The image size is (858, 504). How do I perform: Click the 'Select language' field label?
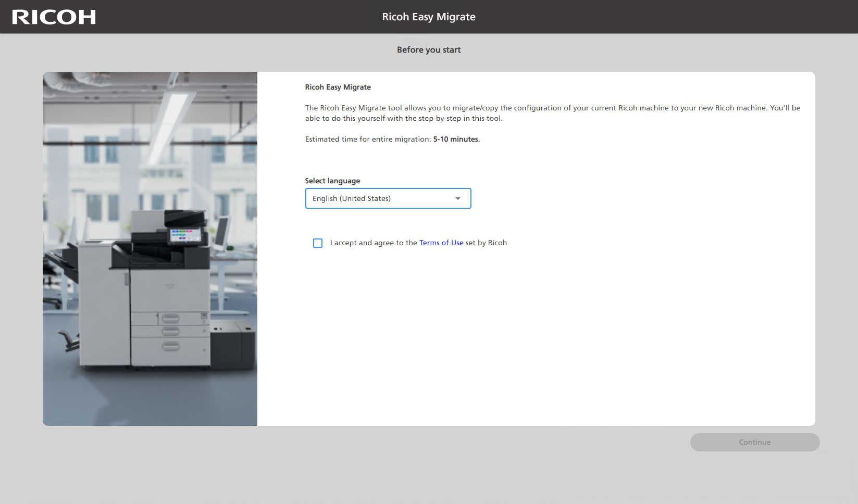[332, 181]
